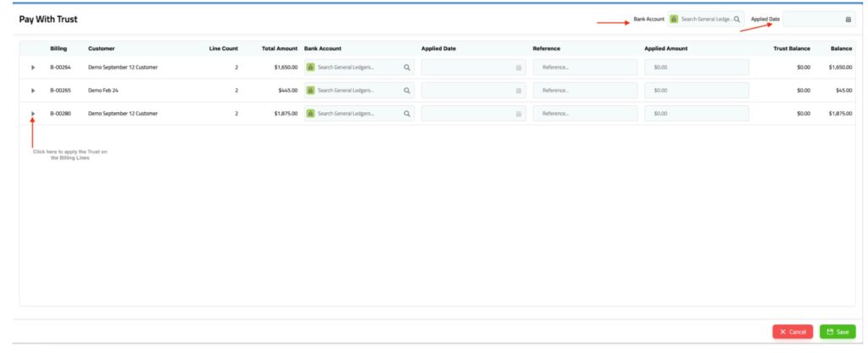
Task: Click search magnifier in B-00280 Bank Account
Action: pos(407,113)
